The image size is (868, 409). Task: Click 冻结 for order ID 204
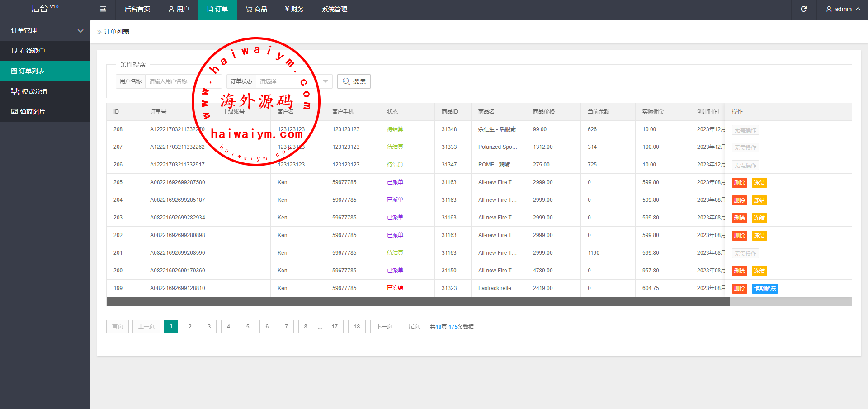point(759,200)
